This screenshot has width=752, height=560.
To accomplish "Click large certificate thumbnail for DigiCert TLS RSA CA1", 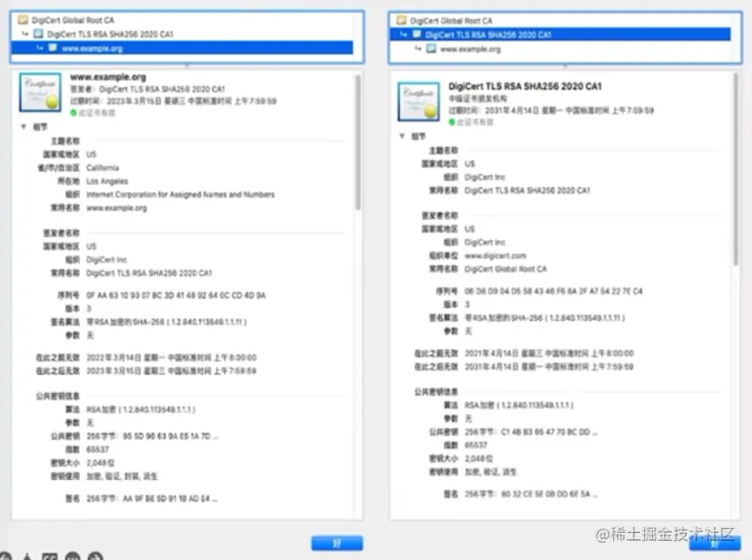I will pyautogui.click(x=419, y=101).
